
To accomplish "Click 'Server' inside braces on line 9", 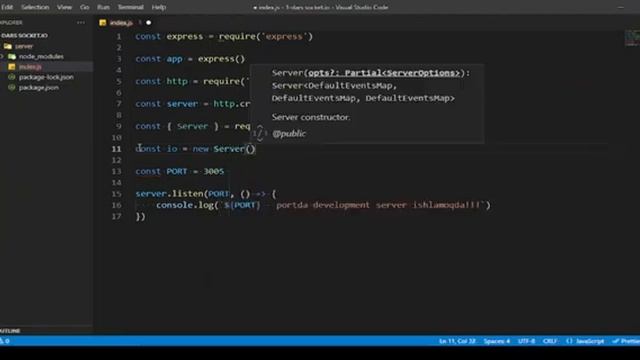I will tap(192, 126).
